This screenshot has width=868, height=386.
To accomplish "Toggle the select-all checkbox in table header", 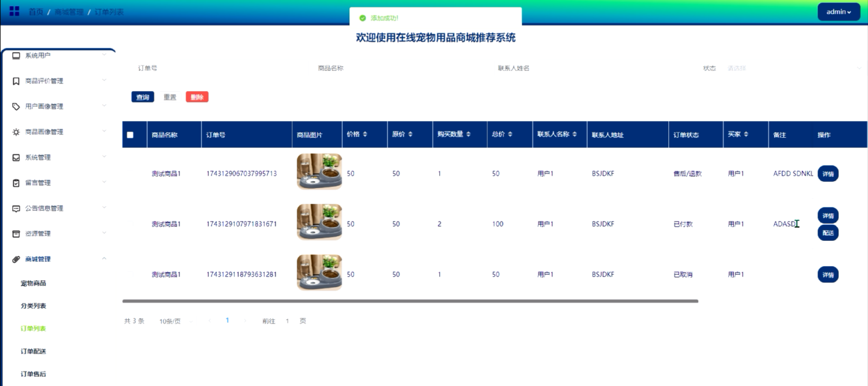I will (130, 135).
